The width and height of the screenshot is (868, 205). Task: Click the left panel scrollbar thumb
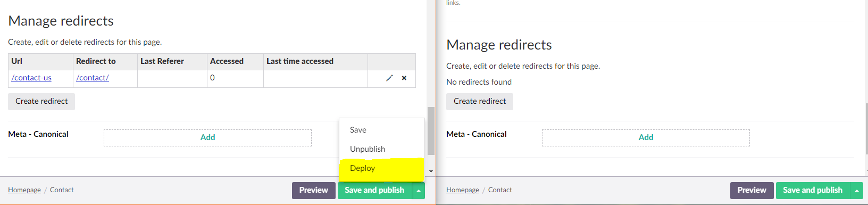(431, 131)
